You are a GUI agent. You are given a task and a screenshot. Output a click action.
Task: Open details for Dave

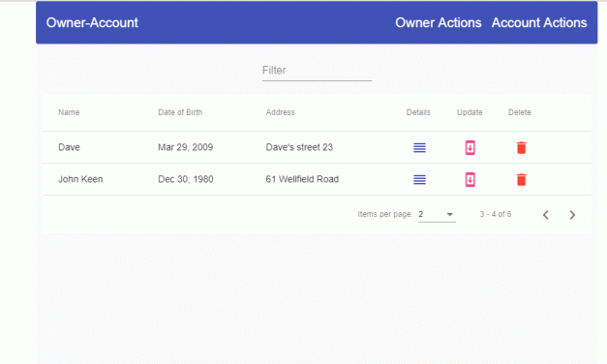tap(419, 147)
